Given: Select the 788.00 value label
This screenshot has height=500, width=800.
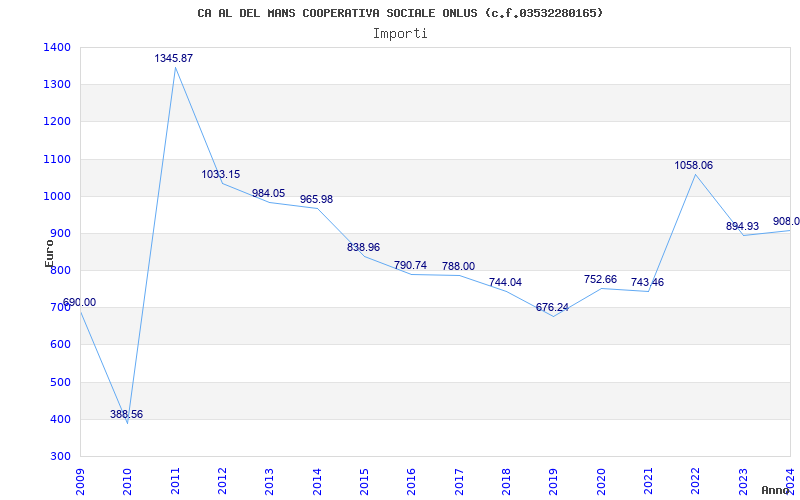Looking at the screenshot, I should 458,266.
